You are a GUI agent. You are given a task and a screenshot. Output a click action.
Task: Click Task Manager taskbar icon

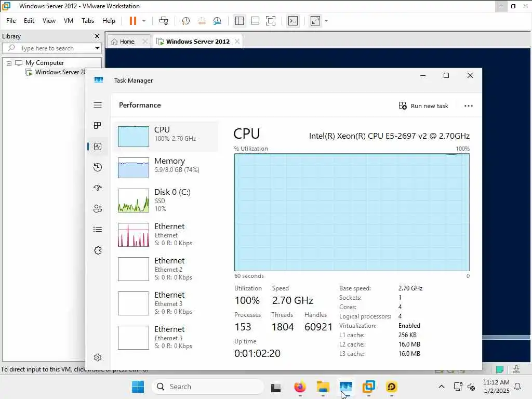(345, 387)
